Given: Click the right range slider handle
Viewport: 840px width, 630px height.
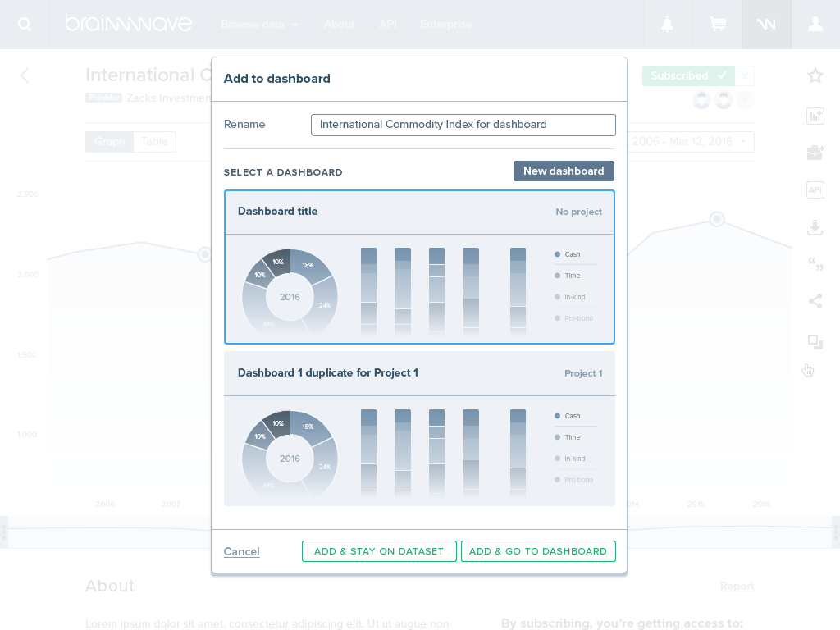Looking at the screenshot, I should click(836, 532).
